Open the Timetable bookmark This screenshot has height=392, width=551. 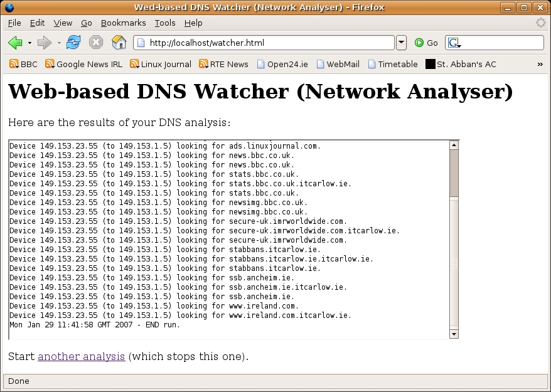(x=392, y=64)
